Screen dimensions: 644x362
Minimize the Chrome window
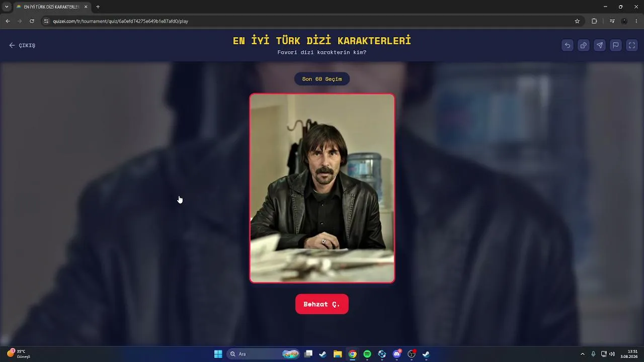click(x=605, y=7)
